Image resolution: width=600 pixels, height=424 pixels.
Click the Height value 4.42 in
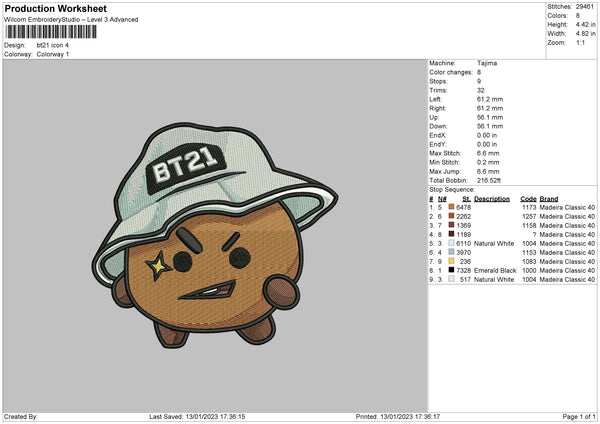pyautogui.click(x=585, y=24)
